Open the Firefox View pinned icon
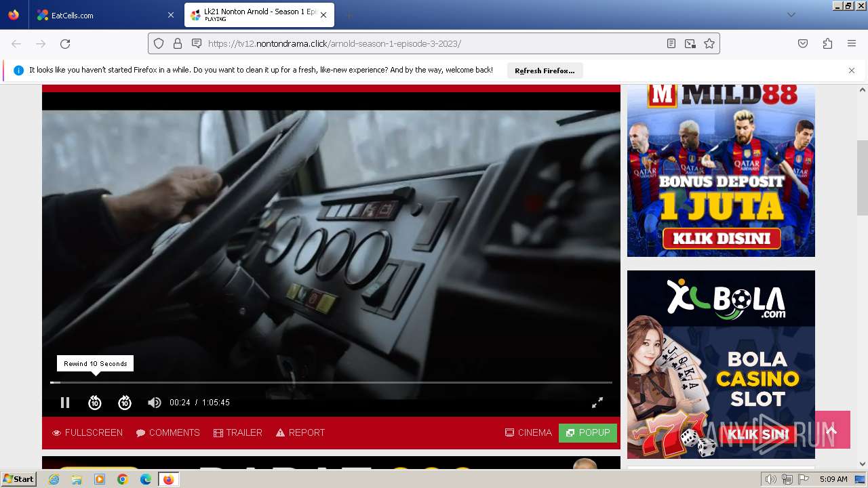This screenshot has height=488, width=868. point(14,15)
